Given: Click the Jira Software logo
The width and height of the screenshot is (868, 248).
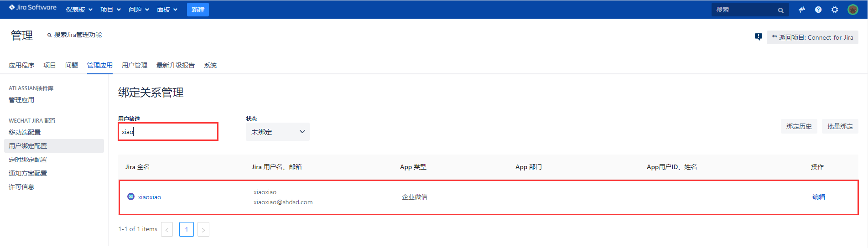Looking at the screenshot, I should tap(33, 8).
